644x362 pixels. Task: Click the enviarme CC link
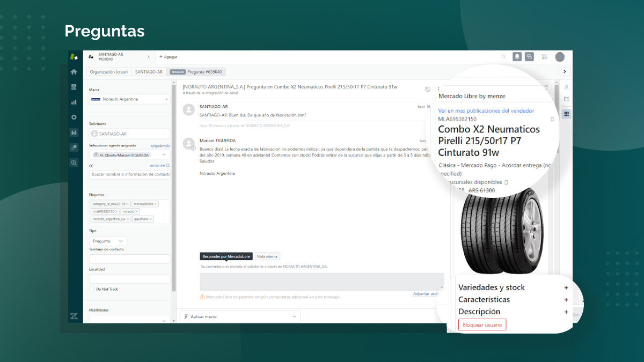(x=160, y=166)
